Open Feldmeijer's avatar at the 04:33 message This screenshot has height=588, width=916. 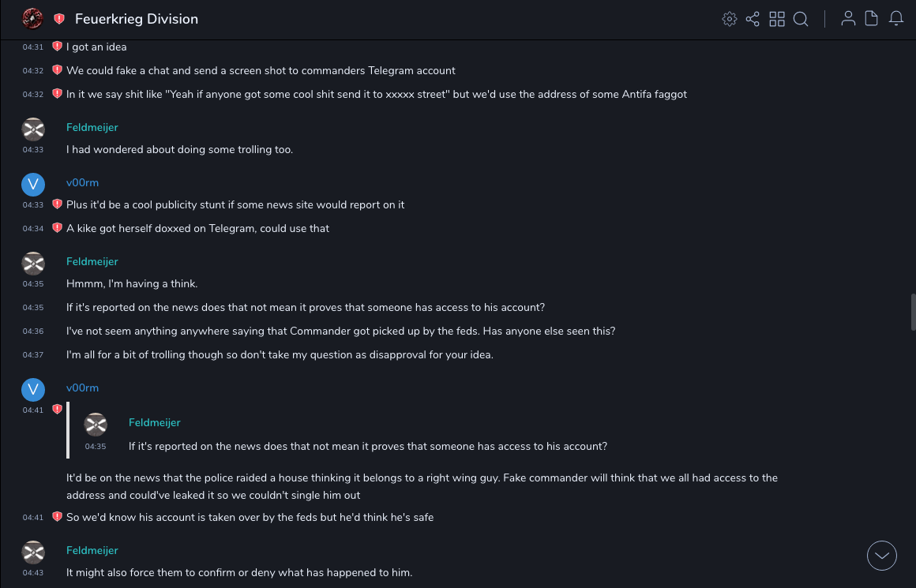coord(33,129)
